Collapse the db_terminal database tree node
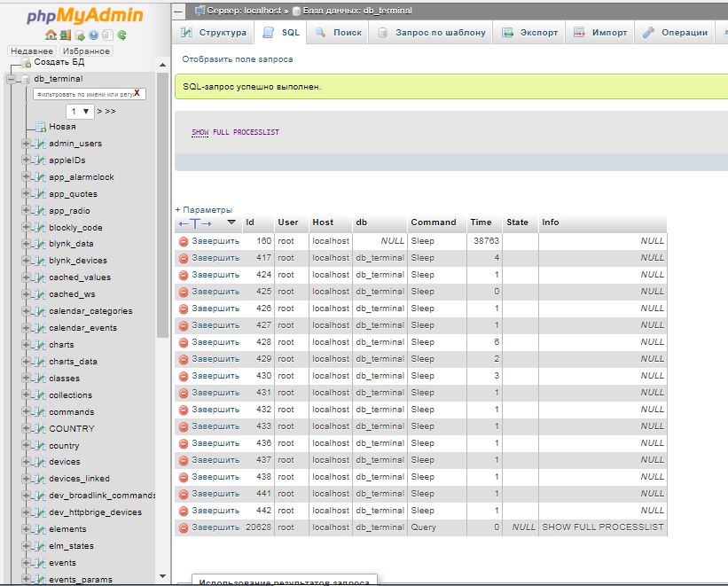 pos(11,79)
